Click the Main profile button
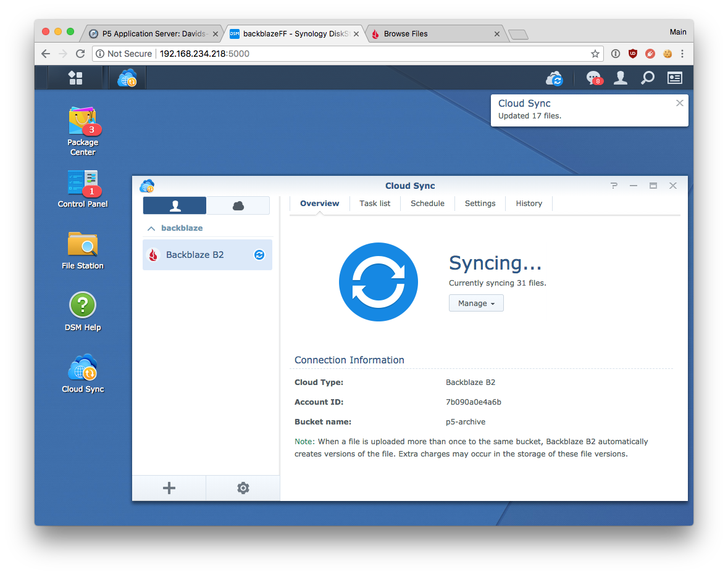Screen dimensions: 728x575 677,32
